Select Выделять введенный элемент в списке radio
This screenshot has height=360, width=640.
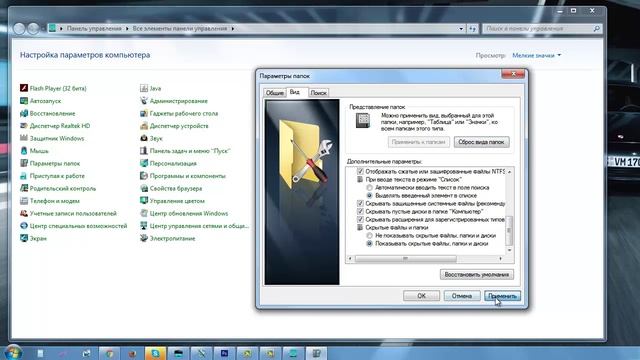coord(369,196)
